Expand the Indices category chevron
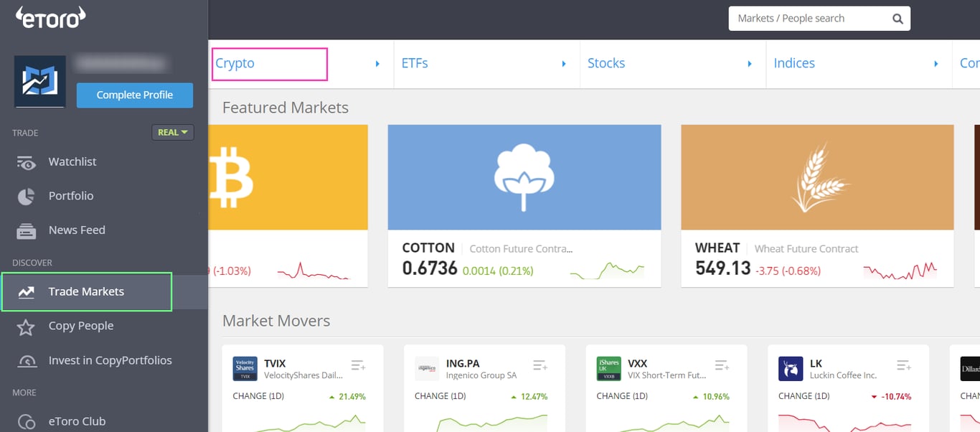Screen dimensions: 980x432 [x=936, y=63]
